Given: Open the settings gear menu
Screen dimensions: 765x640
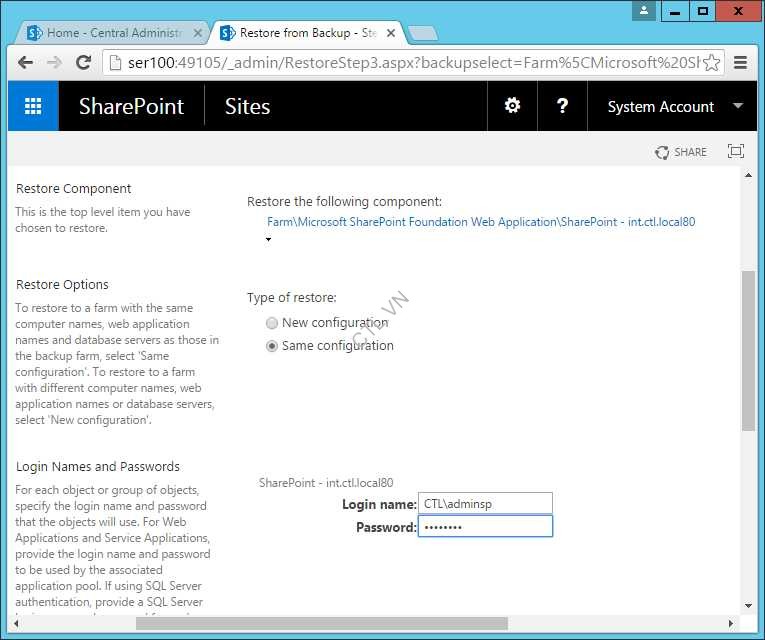Looking at the screenshot, I should pyautogui.click(x=512, y=106).
